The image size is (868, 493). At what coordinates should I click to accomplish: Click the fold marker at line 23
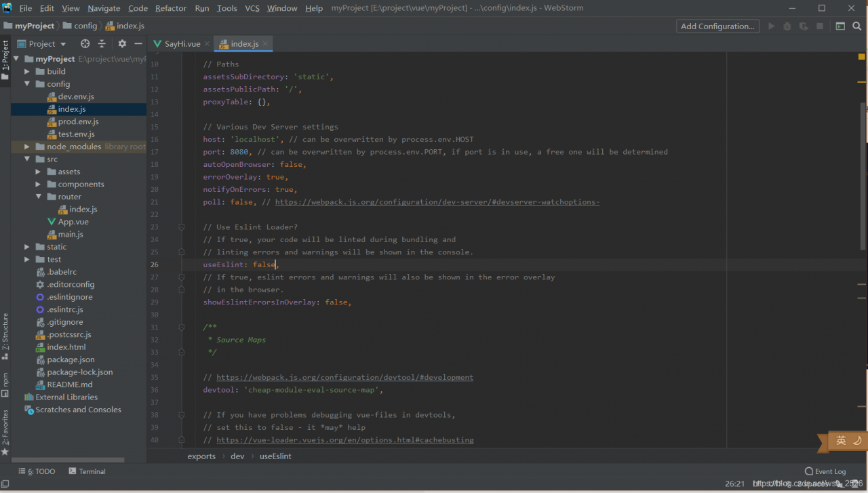[x=181, y=227]
